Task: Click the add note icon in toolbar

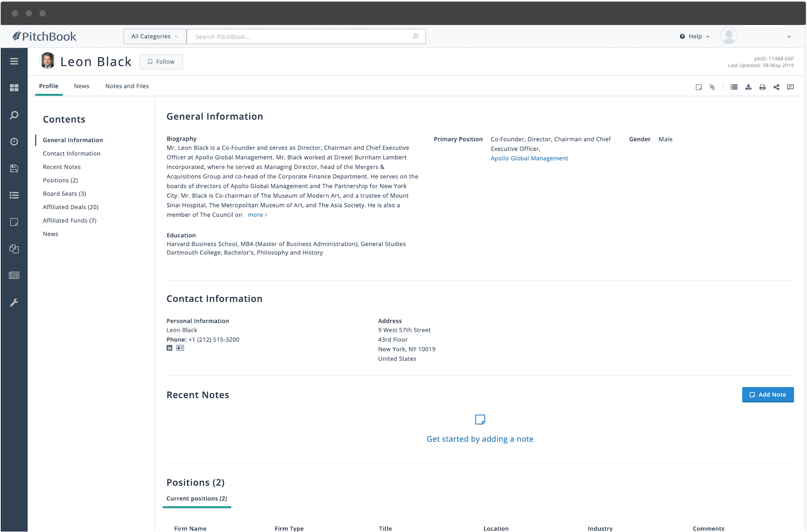Action: tap(699, 87)
